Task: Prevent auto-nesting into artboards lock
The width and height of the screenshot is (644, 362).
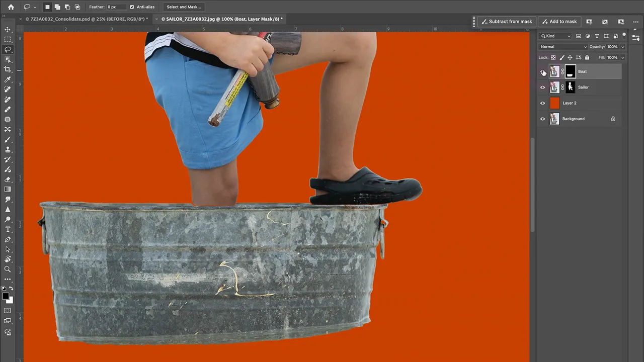Action: (579, 57)
